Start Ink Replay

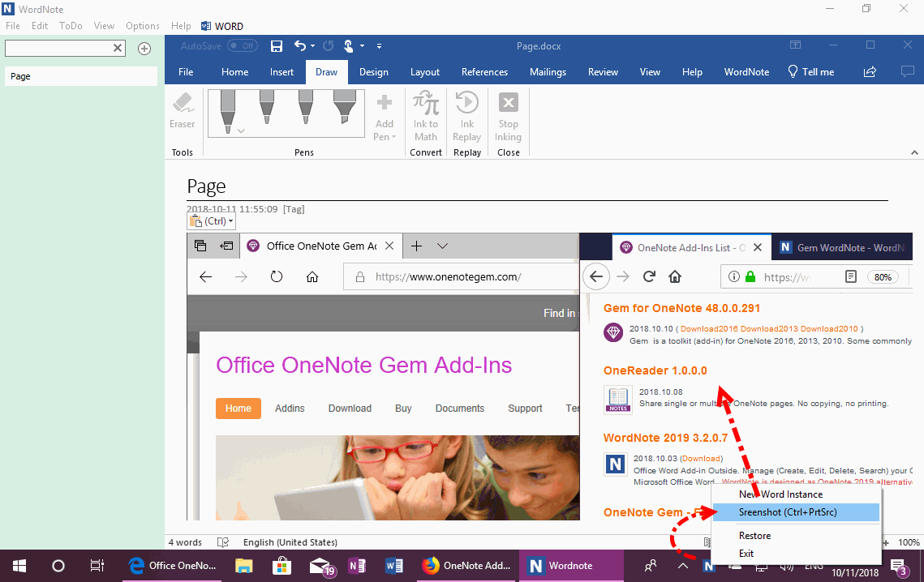[x=466, y=116]
